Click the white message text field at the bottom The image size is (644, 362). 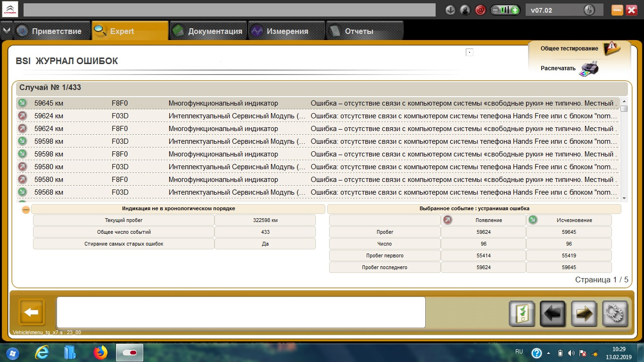[x=241, y=312]
